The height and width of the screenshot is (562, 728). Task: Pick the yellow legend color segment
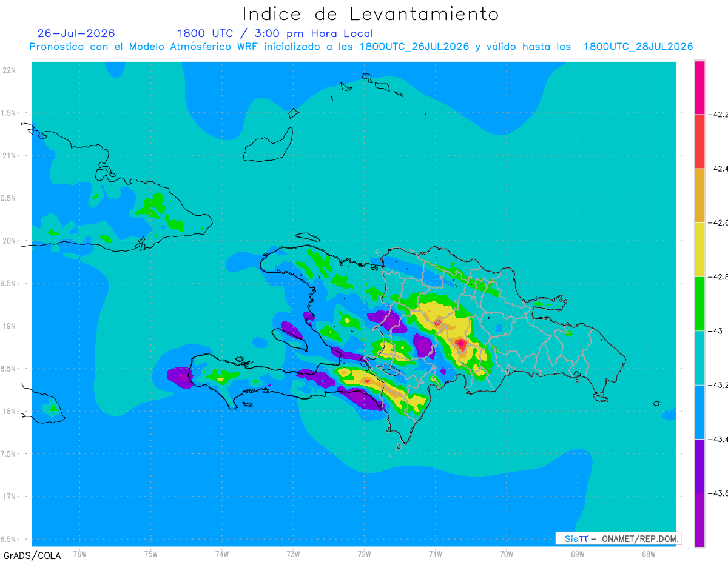(699, 249)
